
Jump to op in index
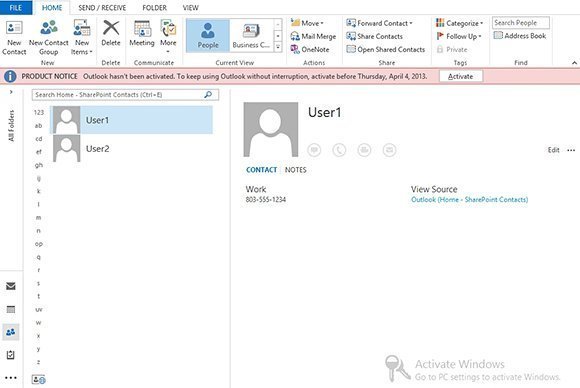coord(38,244)
